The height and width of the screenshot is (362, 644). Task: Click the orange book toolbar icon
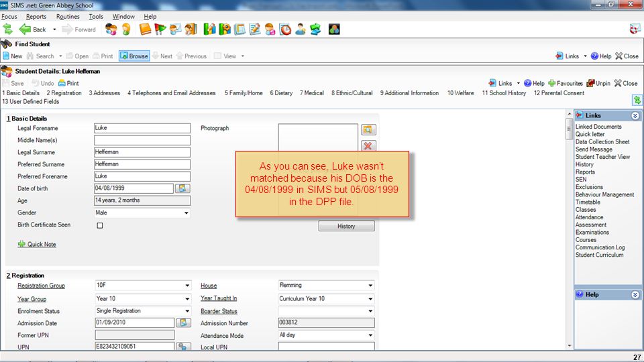pyautogui.click(x=145, y=29)
